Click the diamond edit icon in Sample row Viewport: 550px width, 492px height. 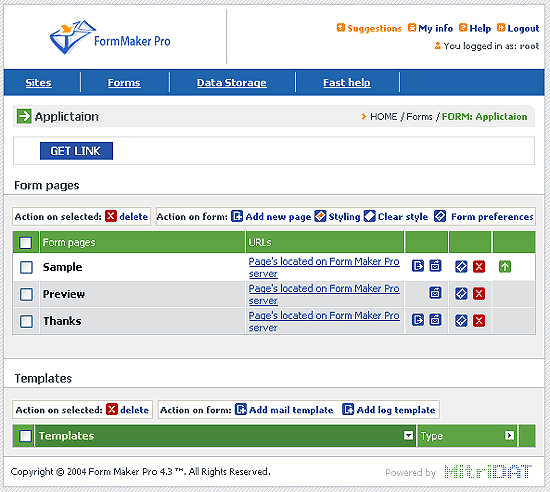click(x=461, y=267)
